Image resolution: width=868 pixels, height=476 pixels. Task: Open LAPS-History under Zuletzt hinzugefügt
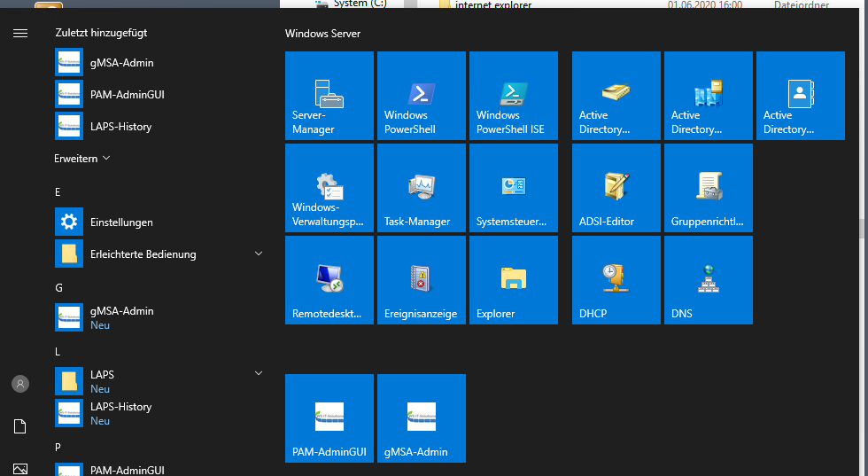[x=159, y=127]
